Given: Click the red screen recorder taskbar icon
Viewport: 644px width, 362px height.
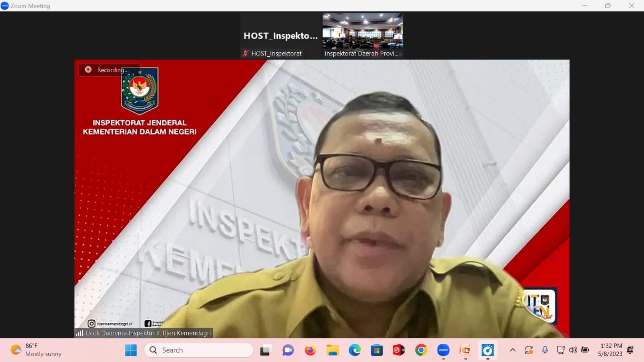Looking at the screenshot, I should coord(399,350).
